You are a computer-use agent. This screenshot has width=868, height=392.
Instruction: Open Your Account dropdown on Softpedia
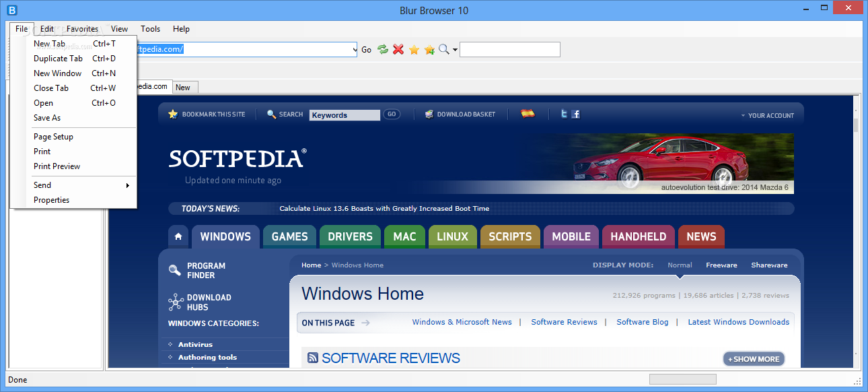pyautogui.click(x=767, y=115)
